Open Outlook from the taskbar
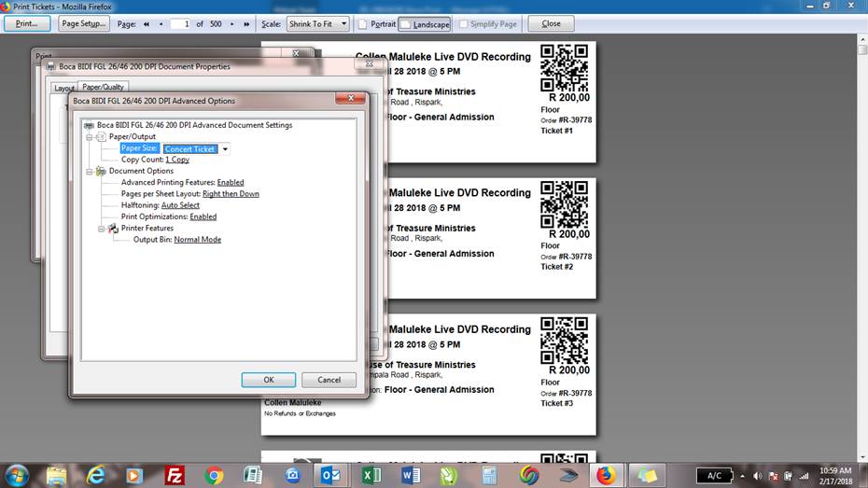This screenshot has height=488, width=868. (330, 475)
